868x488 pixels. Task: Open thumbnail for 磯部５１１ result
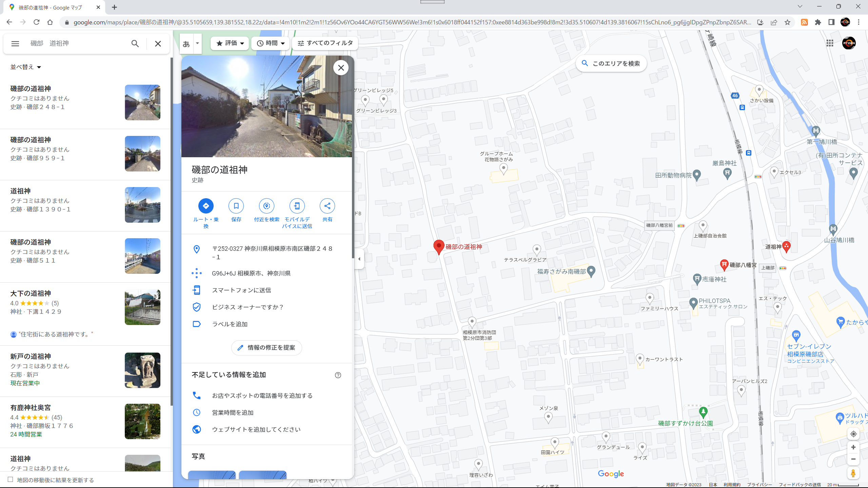[142, 256]
